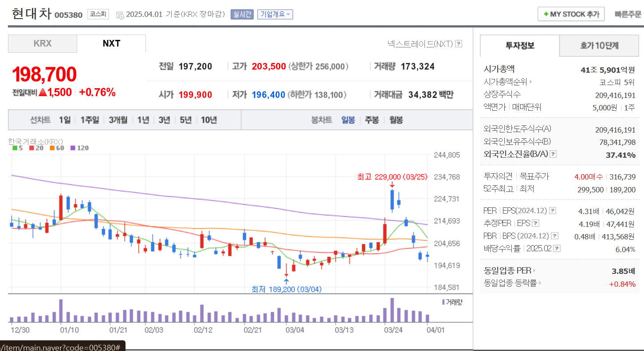Select 월봉 candle chart
This screenshot has height=351, width=644.
(396, 120)
